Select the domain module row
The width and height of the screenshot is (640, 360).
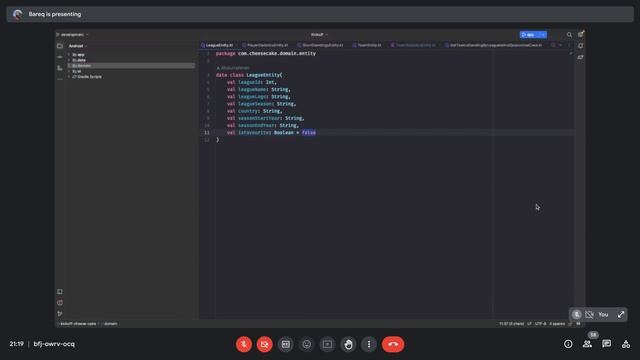coord(131,66)
